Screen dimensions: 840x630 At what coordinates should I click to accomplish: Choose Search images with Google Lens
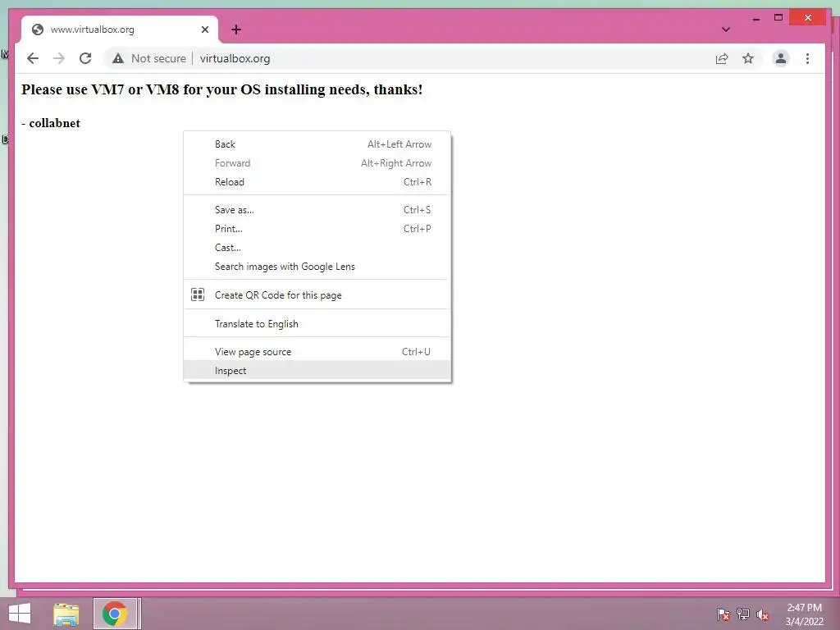pos(317,267)
